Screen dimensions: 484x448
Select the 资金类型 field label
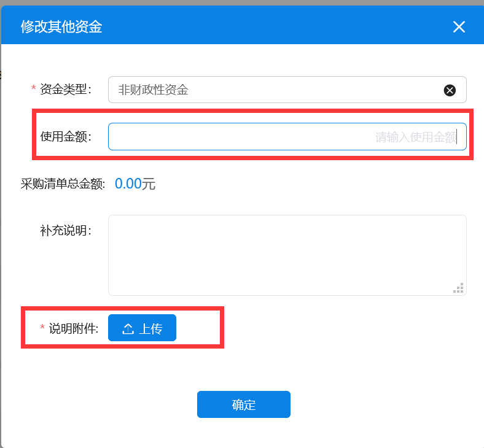tap(65, 90)
